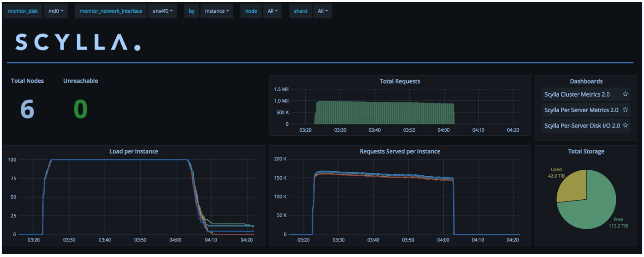The height and width of the screenshot is (257, 644).
Task: Click the Load per Instance panel title
Action: pyautogui.click(x=134, y=151)
